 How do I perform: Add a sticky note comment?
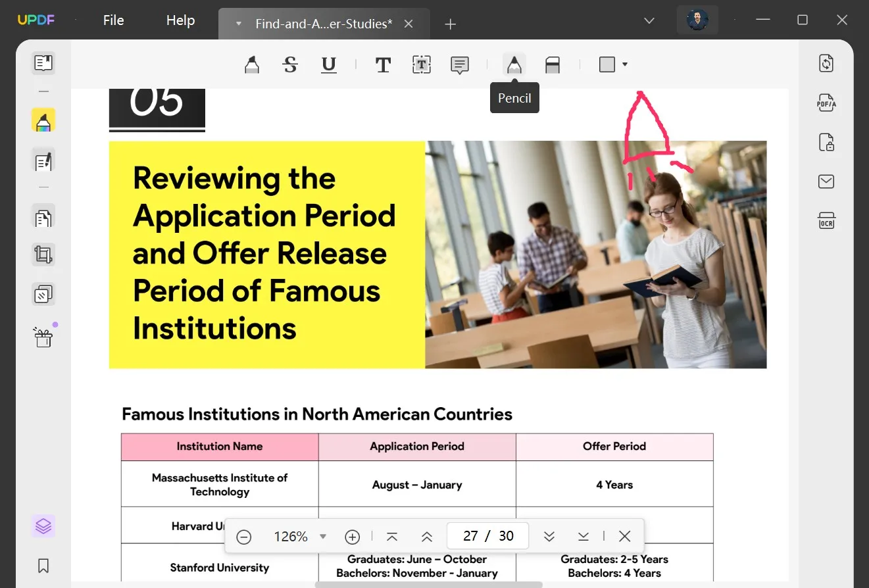[459, 64]
